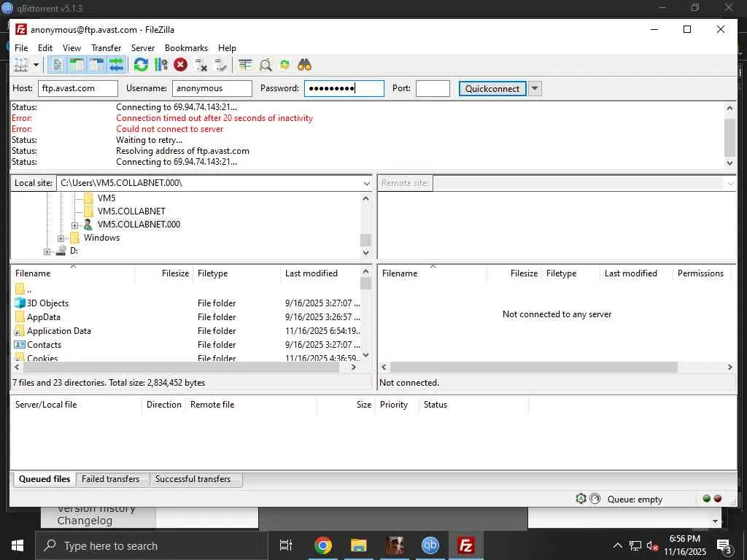Cancel current operation red X icon
Screen dimensions: 747x560
(181, 65)
